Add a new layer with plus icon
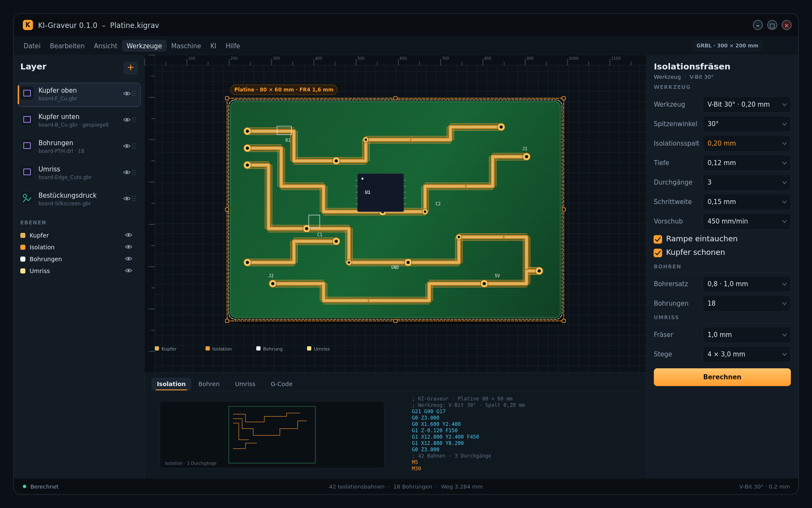Screen dimensions: 812x508 [131, 67]
